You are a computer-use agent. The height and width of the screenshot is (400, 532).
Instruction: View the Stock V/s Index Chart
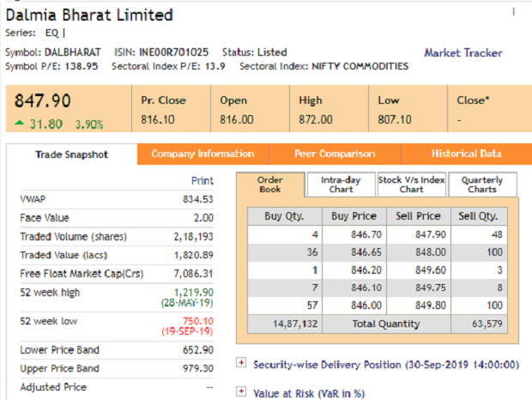(x=411, y=185)
